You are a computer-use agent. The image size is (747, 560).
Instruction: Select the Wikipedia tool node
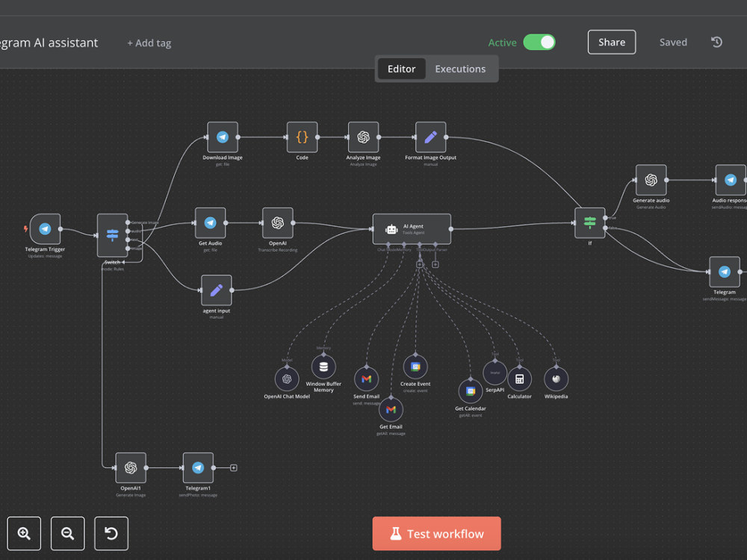point(556,379)
